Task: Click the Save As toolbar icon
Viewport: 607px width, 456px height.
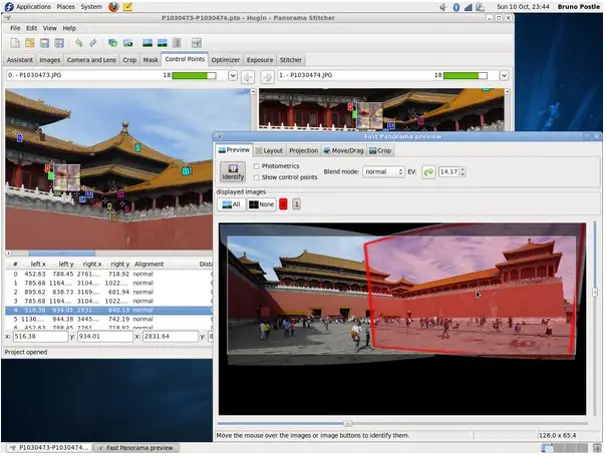Action: coord(59,43)
